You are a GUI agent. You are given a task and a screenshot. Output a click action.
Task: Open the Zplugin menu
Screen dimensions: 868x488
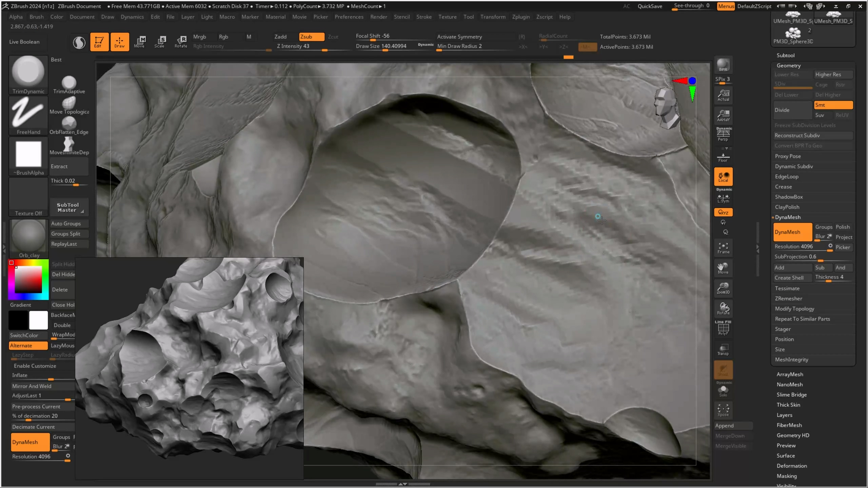click(520, 17)
